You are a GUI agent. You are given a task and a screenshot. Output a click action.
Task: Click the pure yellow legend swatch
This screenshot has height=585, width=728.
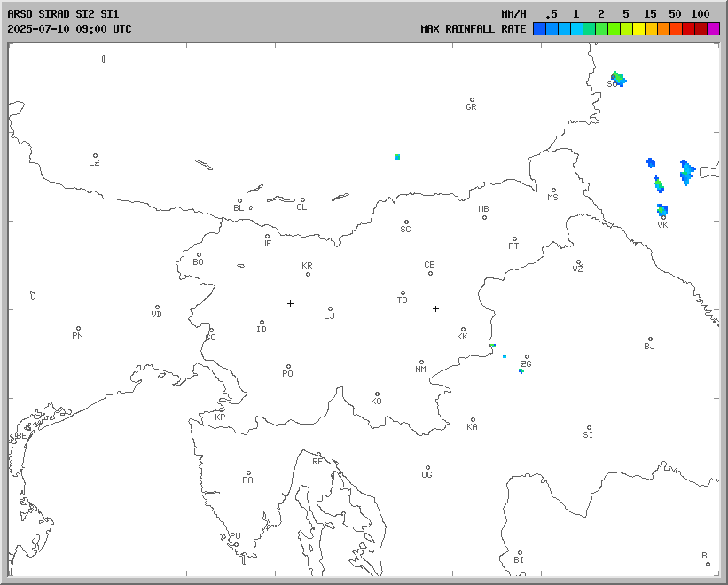coord(638,28)
